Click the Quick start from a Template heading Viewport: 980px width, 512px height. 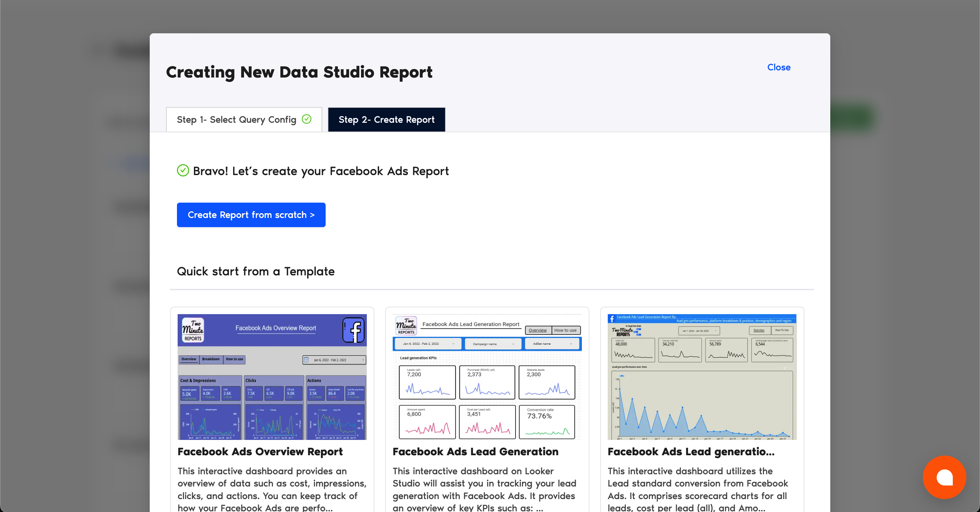256,271
